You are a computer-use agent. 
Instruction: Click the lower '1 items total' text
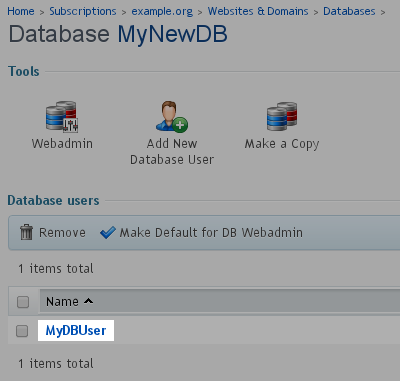(x=56, y=364)
